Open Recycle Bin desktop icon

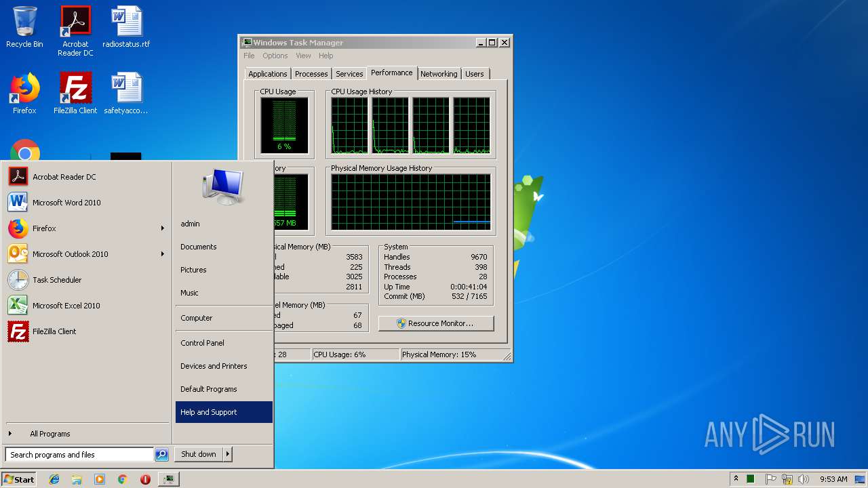[24, 27]
